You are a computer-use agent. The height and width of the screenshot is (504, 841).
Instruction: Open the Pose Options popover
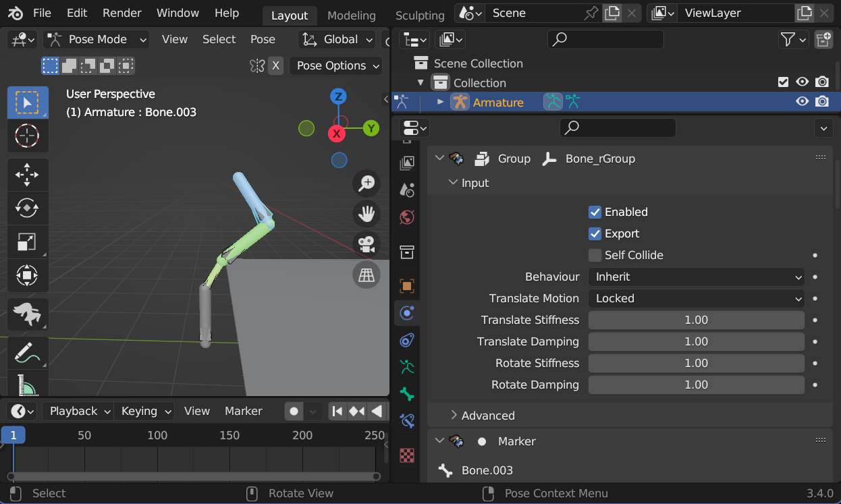click(335, 65)
